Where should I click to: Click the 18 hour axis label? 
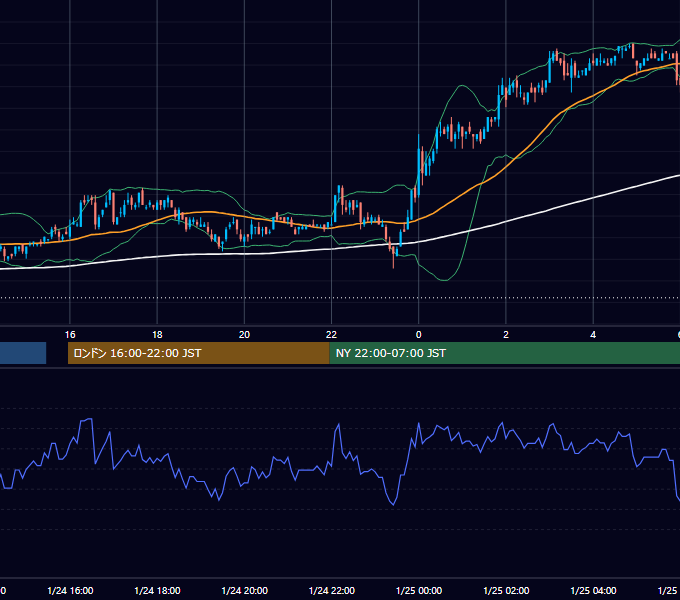[157, 335]
